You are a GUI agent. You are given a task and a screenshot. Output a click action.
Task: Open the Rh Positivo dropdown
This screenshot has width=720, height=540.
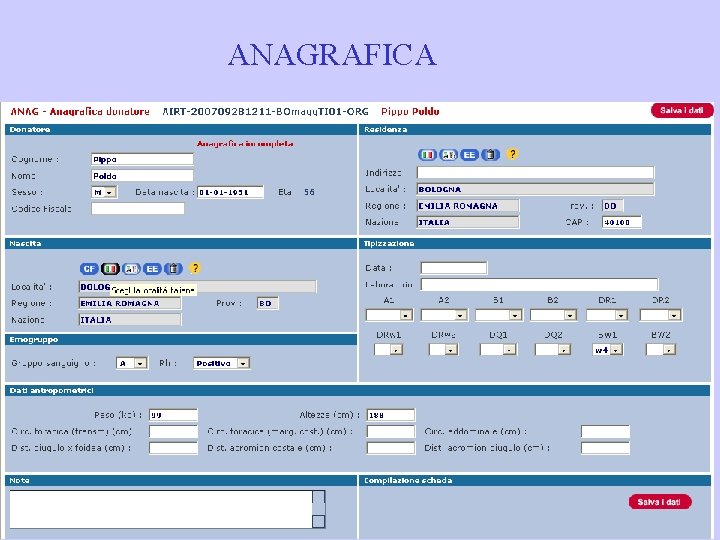coord(221,363)
